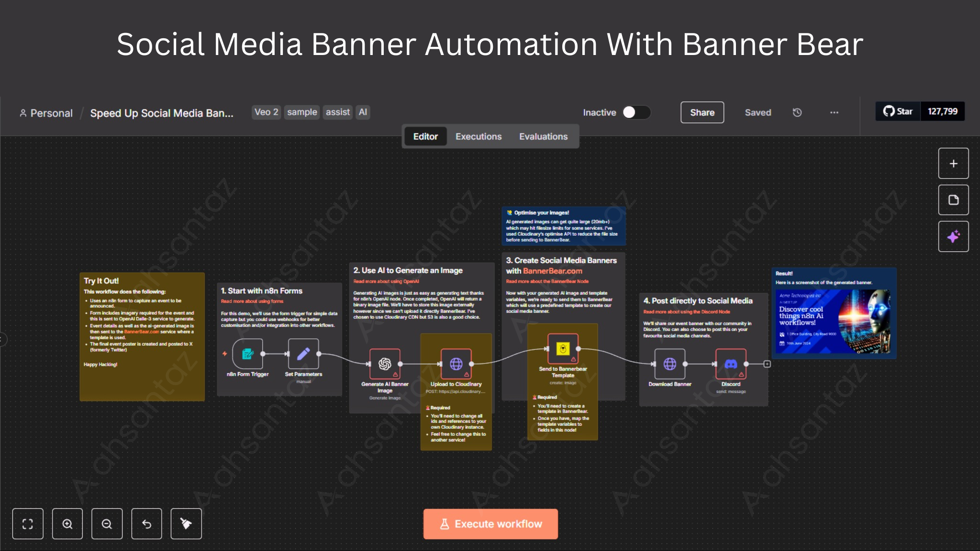Select the Optimise your images! sticky note
Viewport: 980px width, 551px height.
[564, 226]
